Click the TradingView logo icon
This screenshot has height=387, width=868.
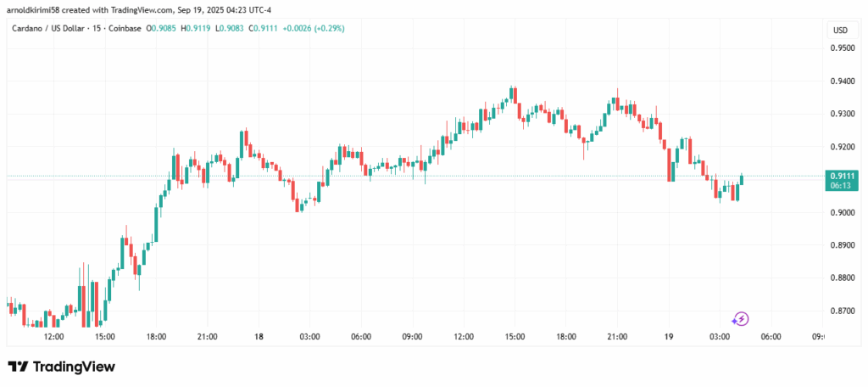[x=18, y=367]
